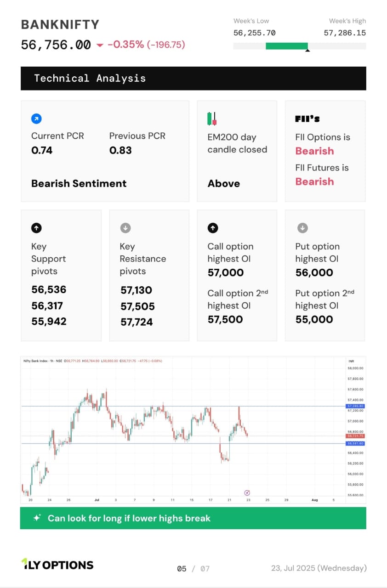Image resolution: width=387 pixels, height=588 pixels.
Task: Select the Bearish Sentiment label
Action: 79,183
